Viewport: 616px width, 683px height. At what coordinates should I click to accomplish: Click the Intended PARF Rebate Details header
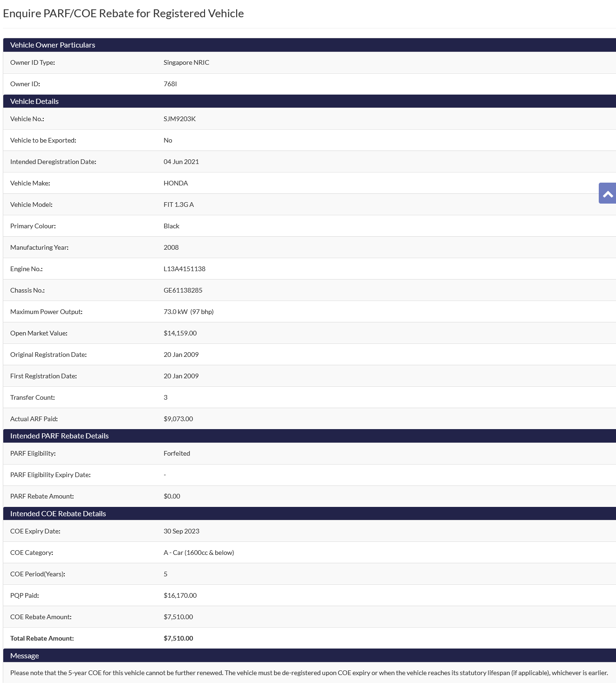[x=59, y=436]
